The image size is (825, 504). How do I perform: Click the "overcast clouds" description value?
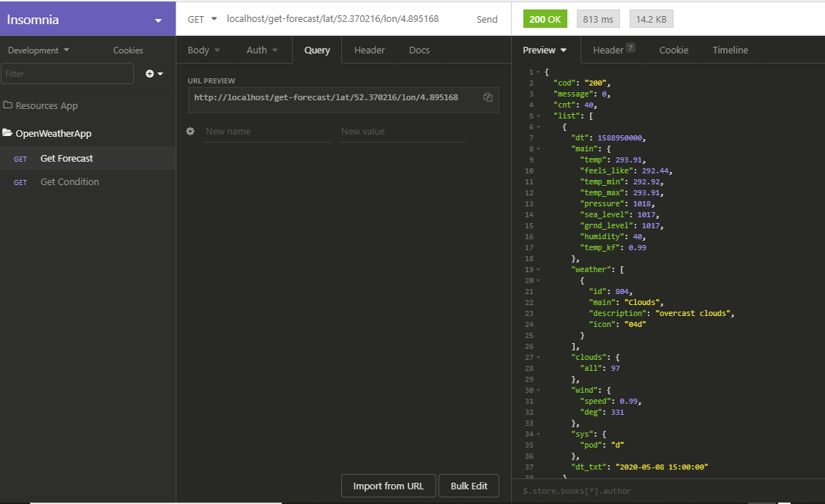tap(693, 313)
